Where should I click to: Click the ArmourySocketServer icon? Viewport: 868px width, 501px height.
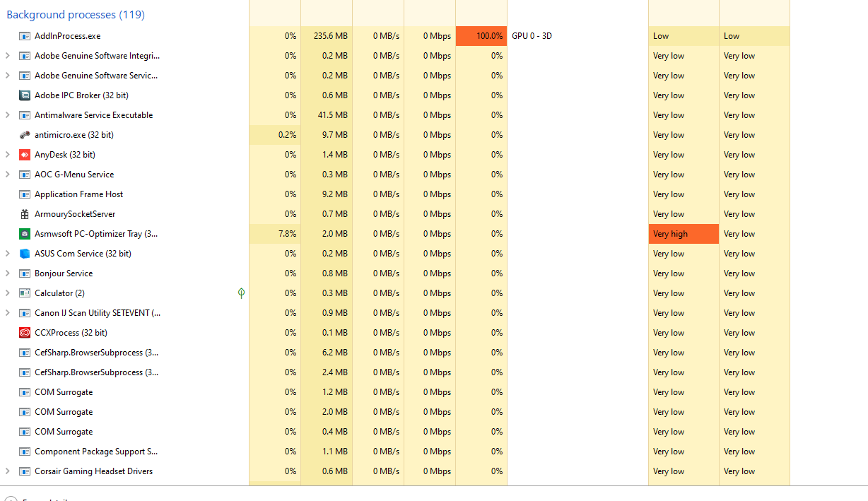point(25,214)
